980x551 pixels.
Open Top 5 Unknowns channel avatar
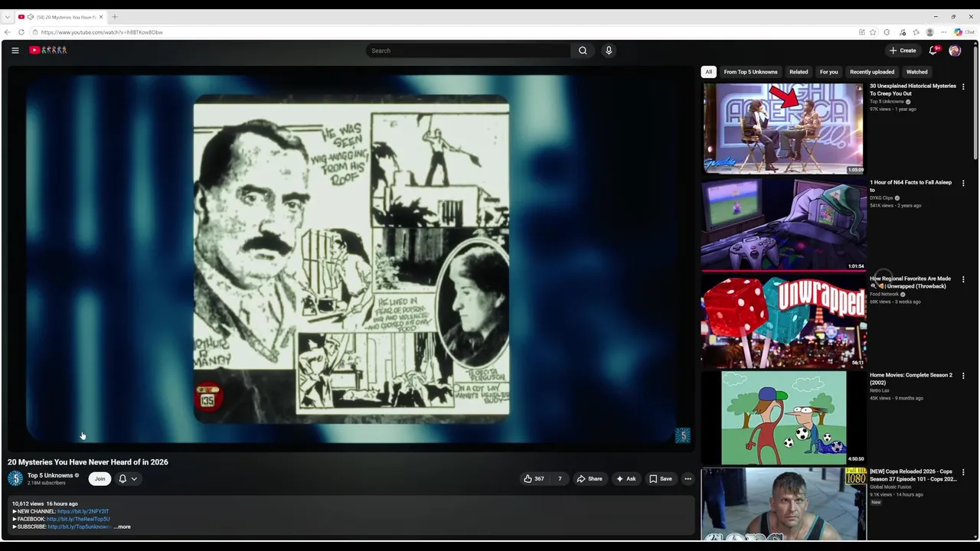pos(15,479)
